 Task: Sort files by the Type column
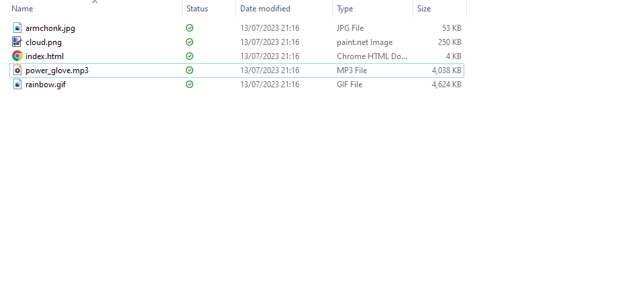(x=345, y=9)
